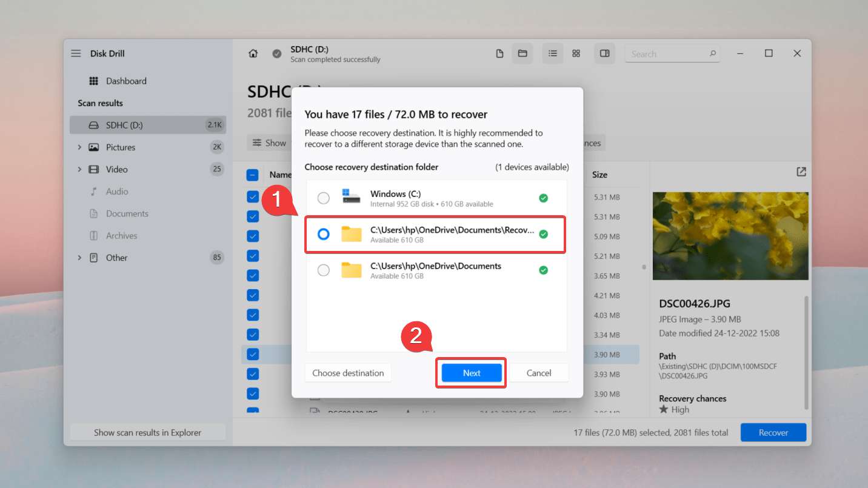Screen dimensions: 868x488
Task: Click the Choose destination button
Action: point(348,373)
